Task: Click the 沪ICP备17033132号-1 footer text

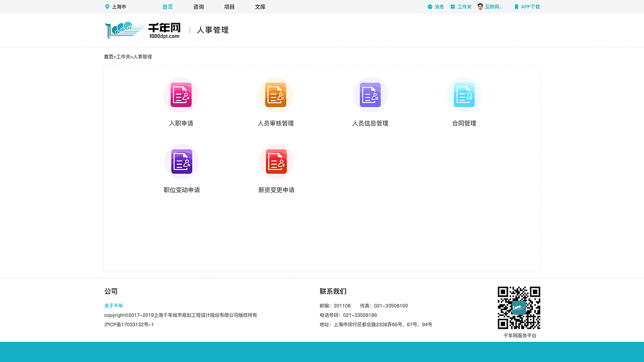Action: click(x=129, y=325)
